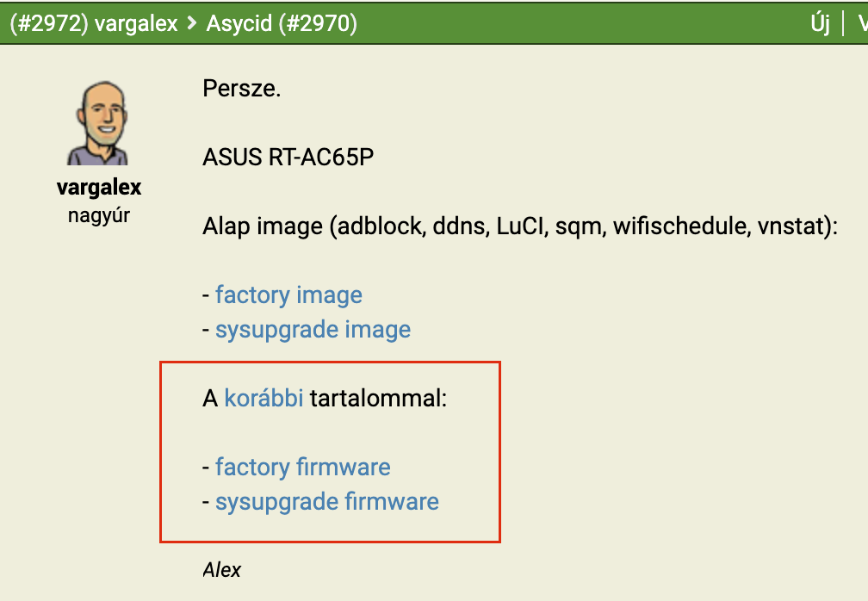Screen dimensions: 868x601
Task: Click the "nagyúr" rank label
Action: 99,214
